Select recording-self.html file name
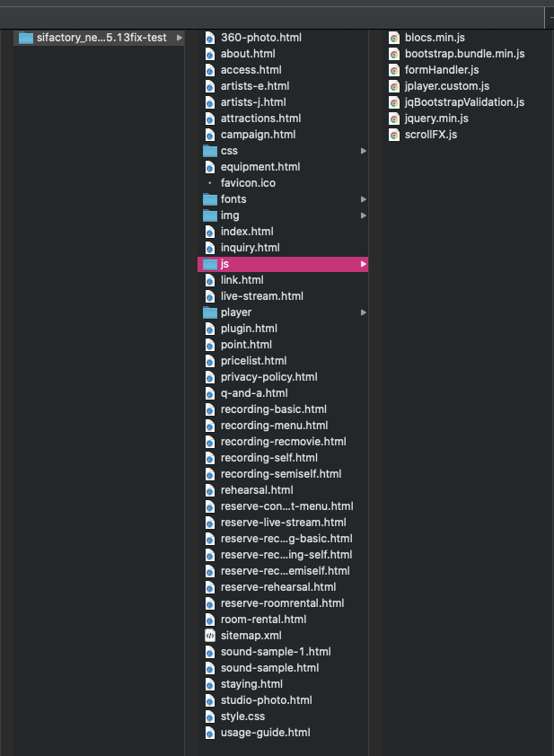Image resolution: width=554 pixels, height=756 pixels. pyautogui.click(x=269, y=458)
